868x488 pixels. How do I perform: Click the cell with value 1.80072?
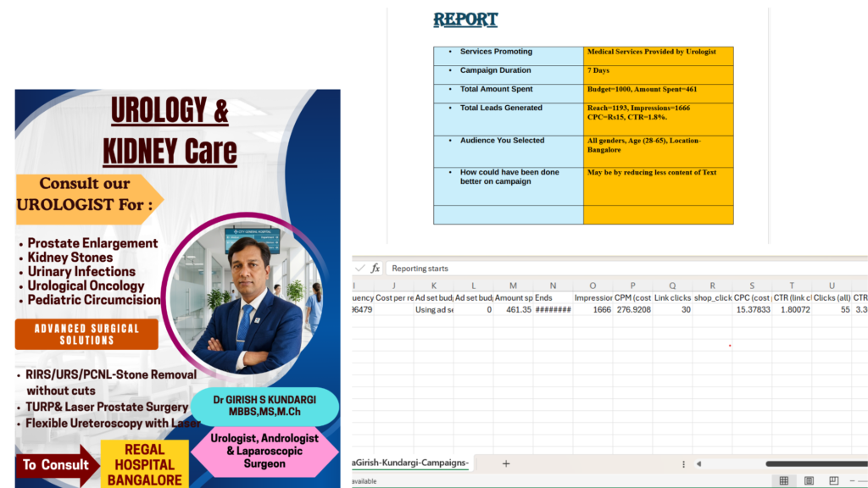point(793,310)
